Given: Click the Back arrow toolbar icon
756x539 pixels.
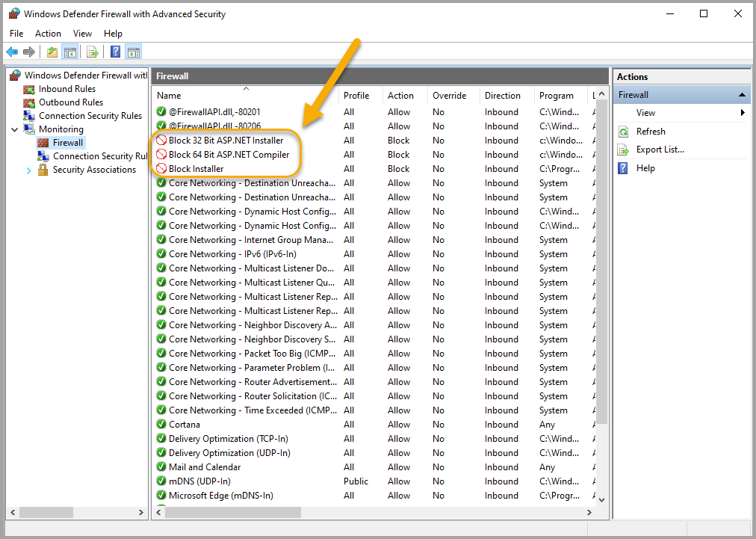Looking at the screenshot, I should pos(12,52).
